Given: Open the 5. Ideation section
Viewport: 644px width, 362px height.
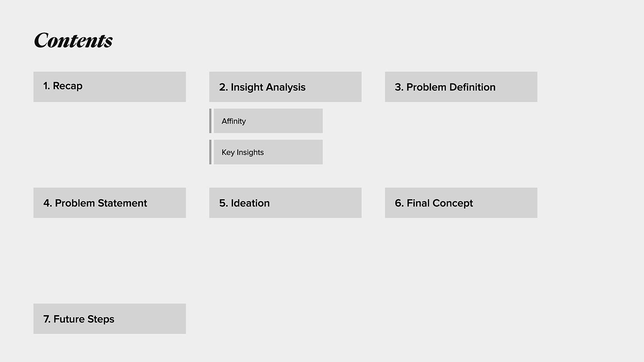Looking at the screenshot, I should tap(285, 202).
